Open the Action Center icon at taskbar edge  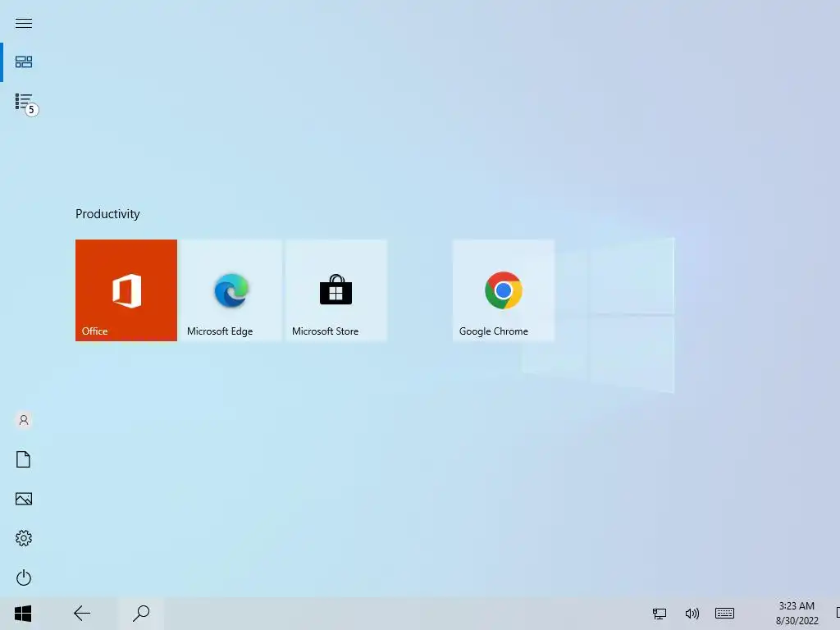coord(837,614)
